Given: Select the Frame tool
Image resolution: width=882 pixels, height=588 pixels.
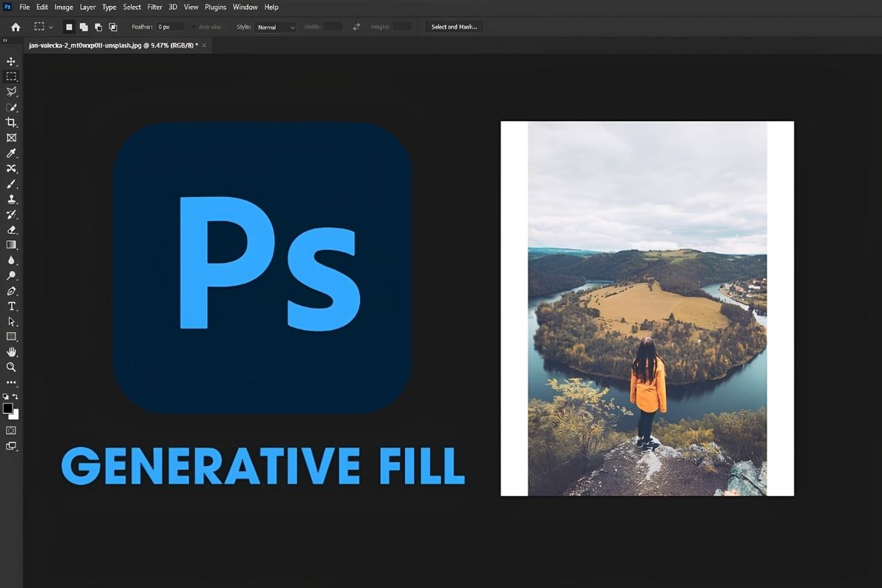Looking at the screenshot, I should [x=11, y=137].
